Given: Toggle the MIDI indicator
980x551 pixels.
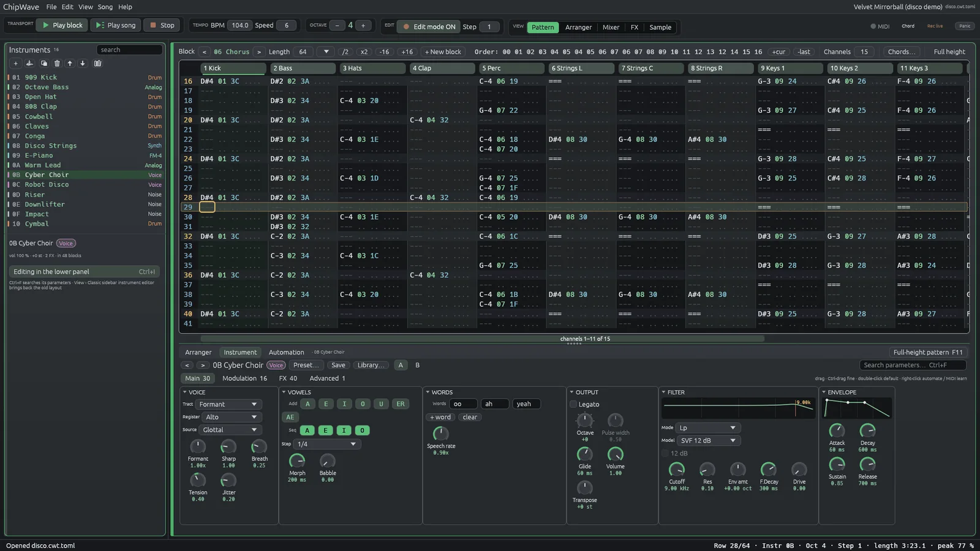Looking at the screenshot, I should (880, 26).
